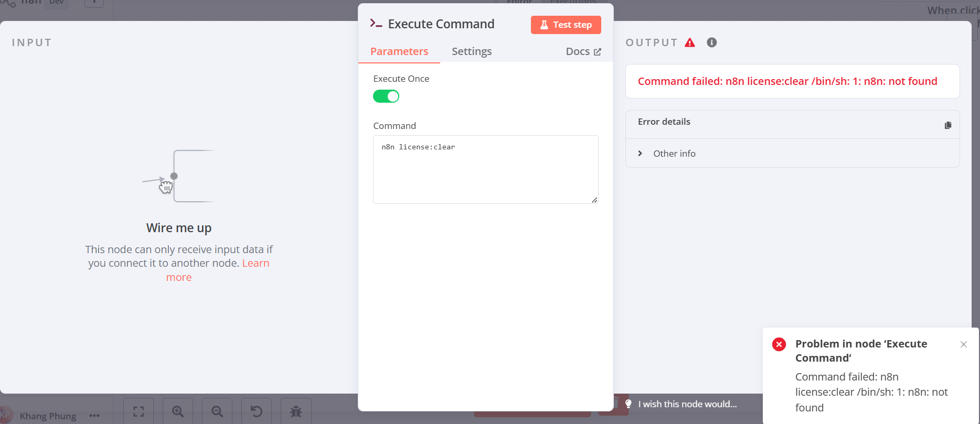Viewport: 980px width, 424px height.
Task: Click the Wire me up input illustration
Action: tap(178, 176)
